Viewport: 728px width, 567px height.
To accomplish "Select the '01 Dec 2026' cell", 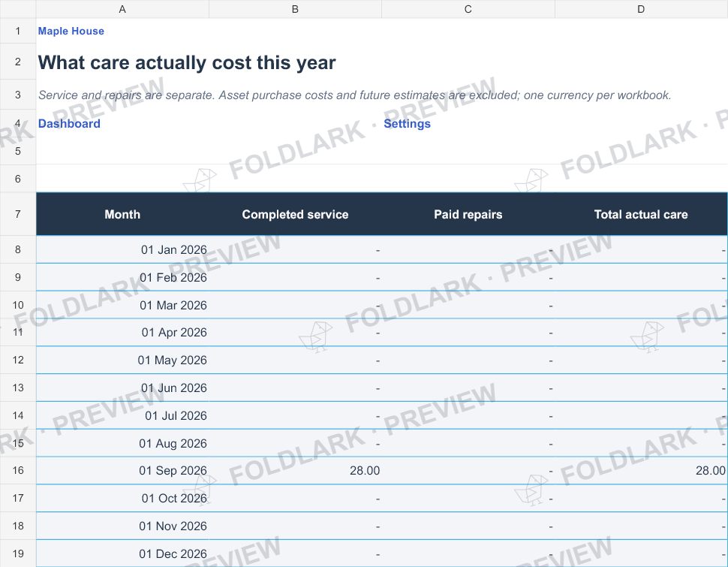I will [x=122, y=553].
